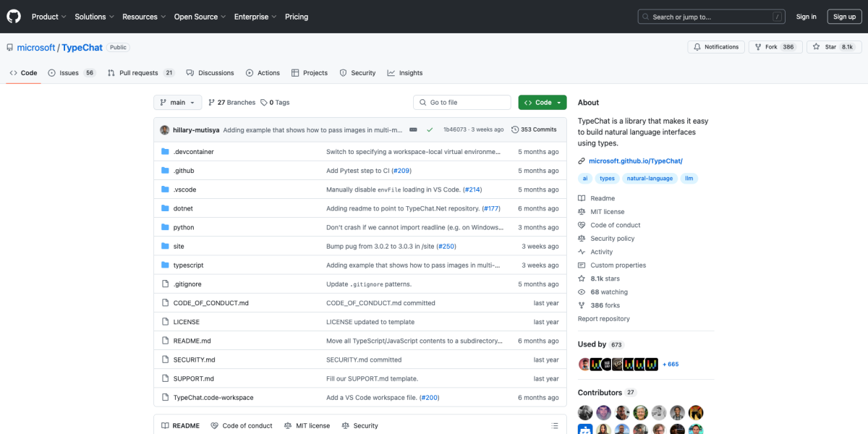This screenshot has height=434, width=868.
Task: Switch to the Issues tab
Action: (71, 73)
